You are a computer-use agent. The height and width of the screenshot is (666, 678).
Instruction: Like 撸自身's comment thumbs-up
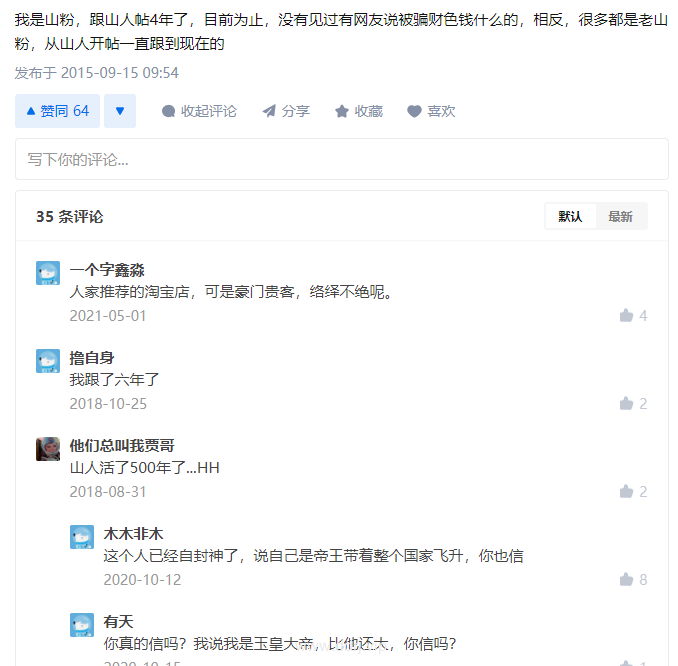633,403
